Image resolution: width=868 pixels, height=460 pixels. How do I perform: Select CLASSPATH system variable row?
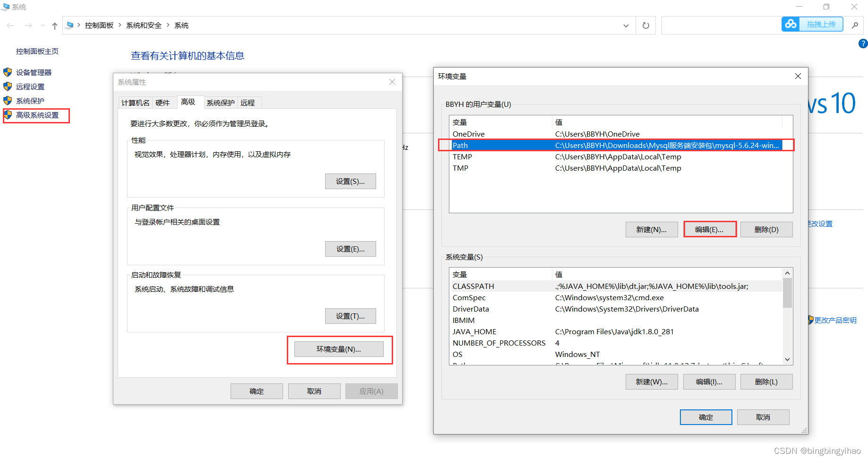pos(616,286)
